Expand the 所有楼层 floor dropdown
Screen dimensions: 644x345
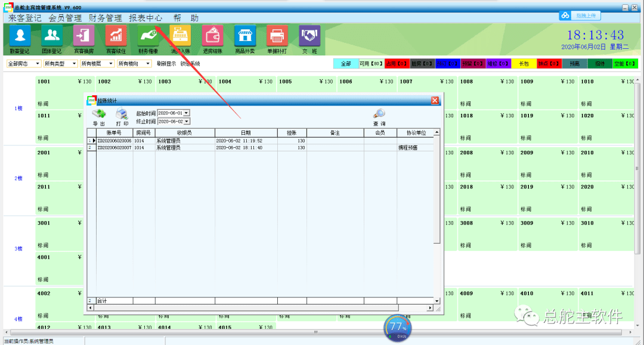(97, 64)
